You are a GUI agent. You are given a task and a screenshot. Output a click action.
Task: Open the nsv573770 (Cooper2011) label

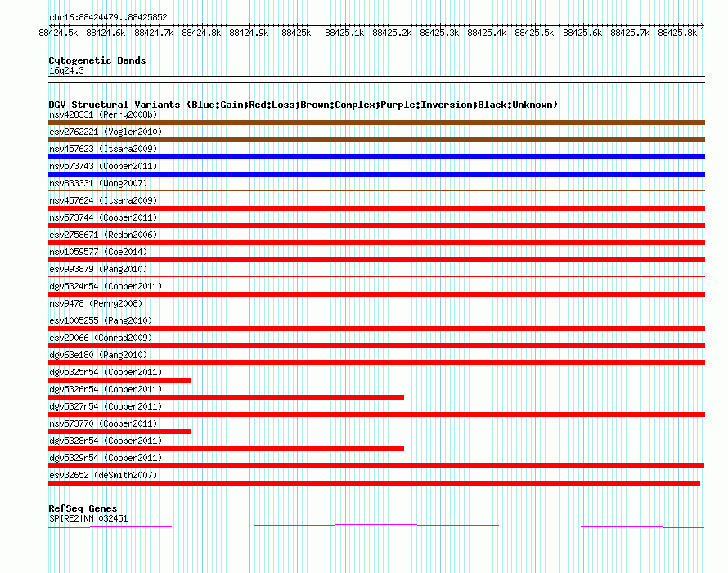103,423
